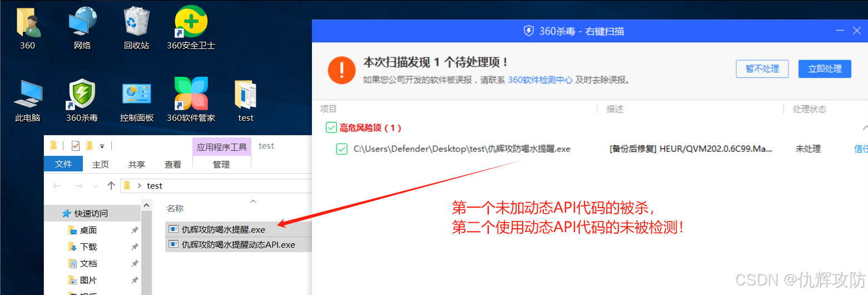Image resolution: width=868 pixels, height=295 pixels.
Task: Click the pin icon next to 图片
Action: [x=135, y=280]
